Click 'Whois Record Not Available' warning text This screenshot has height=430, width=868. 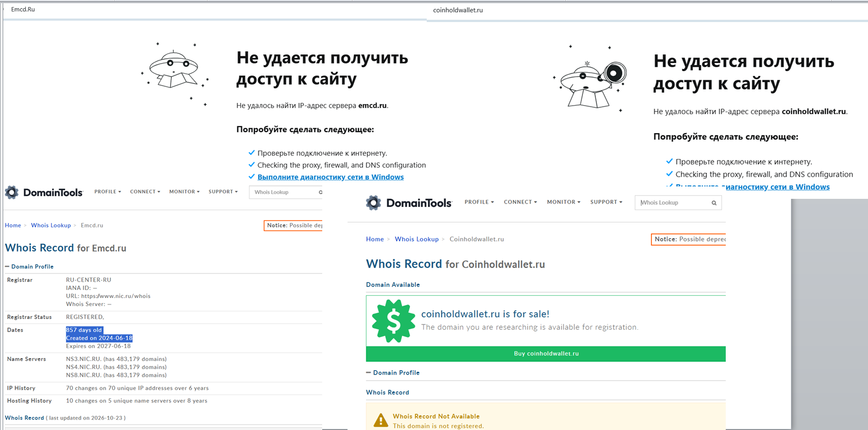click(436, 417)
